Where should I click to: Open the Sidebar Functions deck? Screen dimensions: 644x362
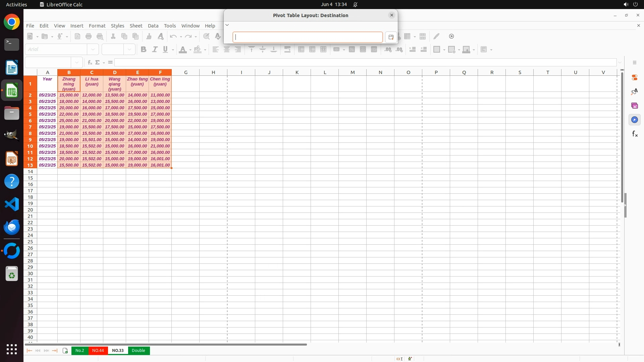tap(634, 134)
